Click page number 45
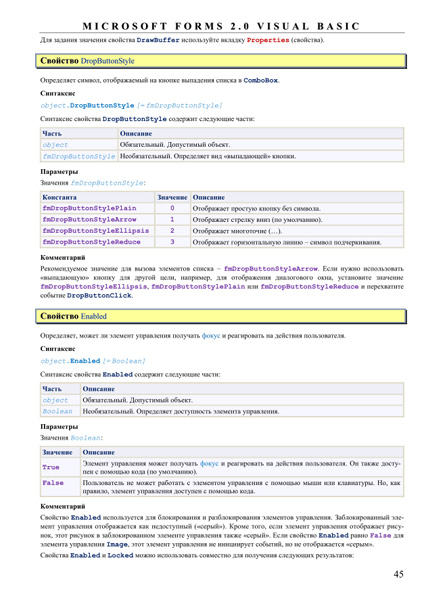424x600 pixels. pos(398,574)
